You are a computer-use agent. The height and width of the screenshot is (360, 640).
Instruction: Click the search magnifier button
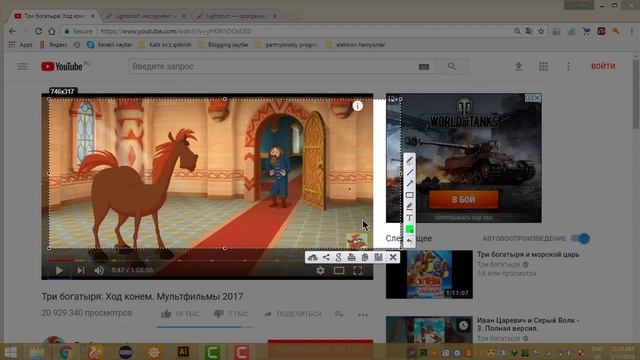[x=451, y=66]
